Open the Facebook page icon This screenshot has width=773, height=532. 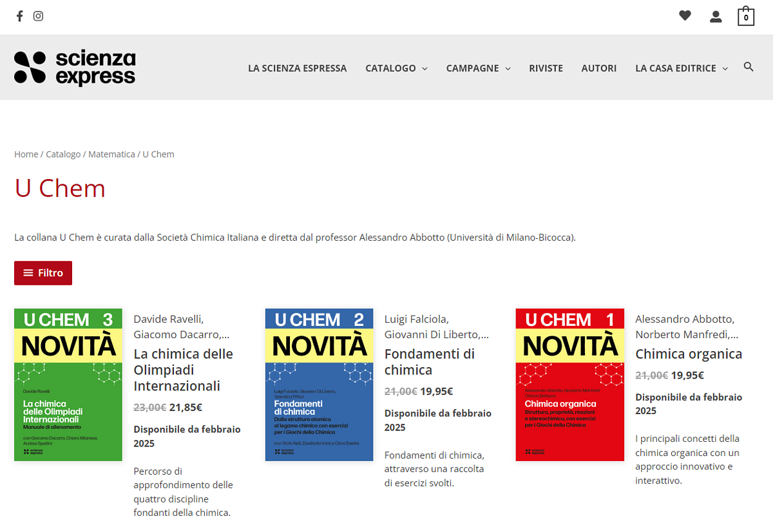click(x=19, y=16)
